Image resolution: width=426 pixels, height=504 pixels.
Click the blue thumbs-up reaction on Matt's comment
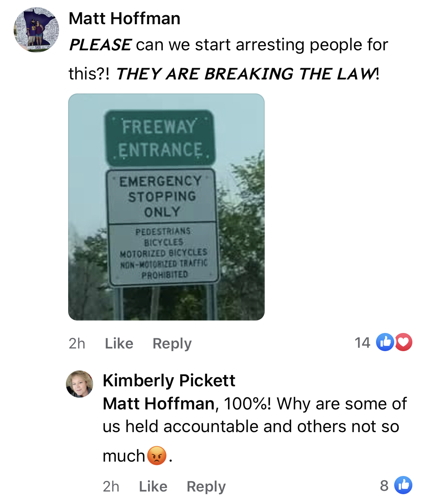click(x=385, y=342)
